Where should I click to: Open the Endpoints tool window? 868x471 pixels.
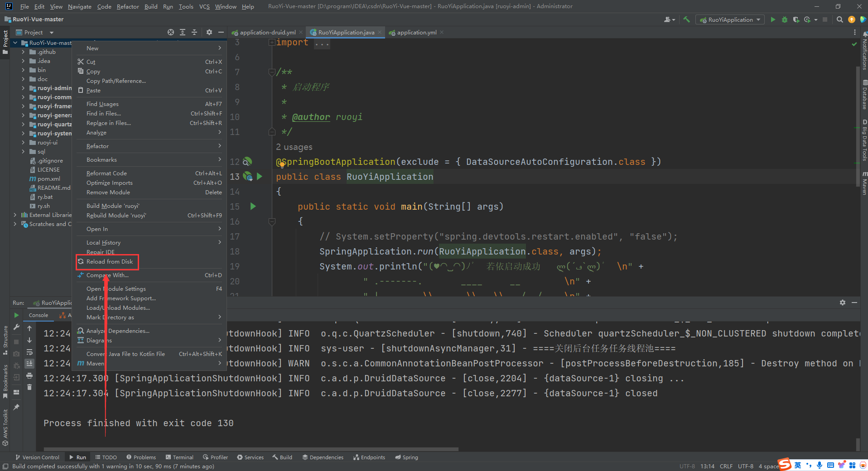[x=369, y=457]
